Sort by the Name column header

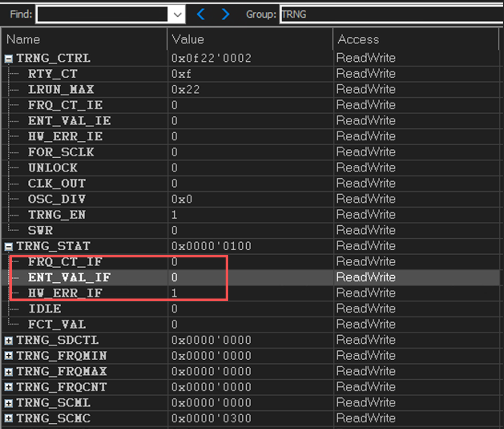point(84,39)
